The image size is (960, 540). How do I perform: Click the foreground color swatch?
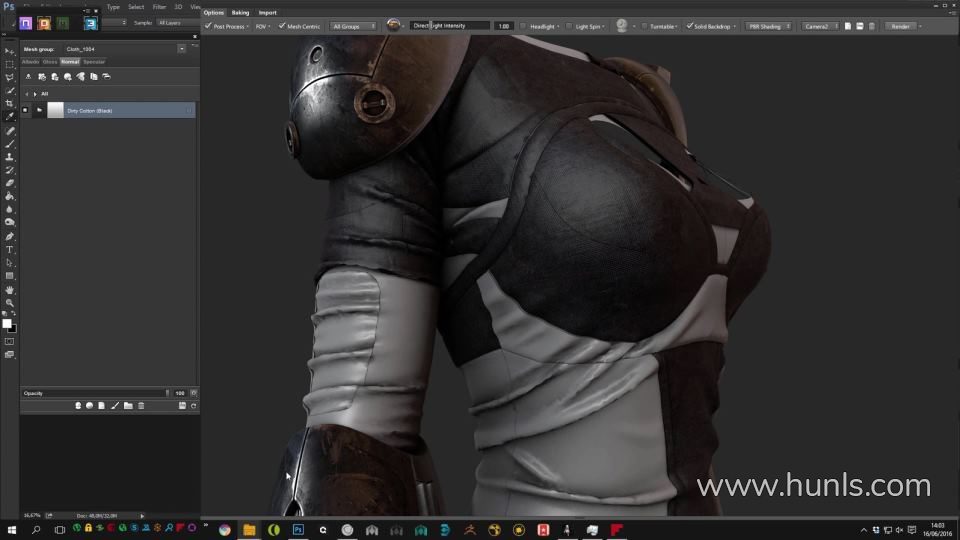(6, 323)
